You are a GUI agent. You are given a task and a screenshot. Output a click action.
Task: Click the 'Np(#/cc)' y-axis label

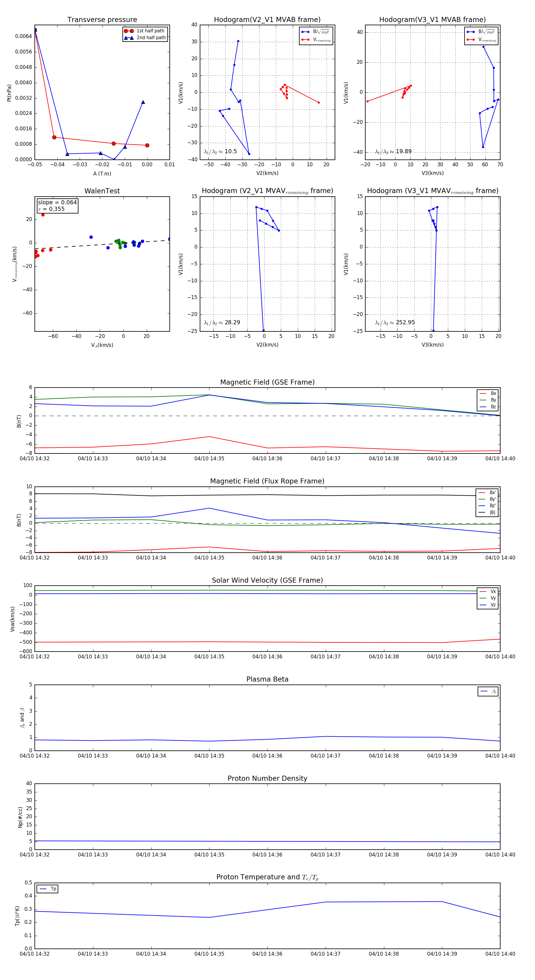[20, 817]
